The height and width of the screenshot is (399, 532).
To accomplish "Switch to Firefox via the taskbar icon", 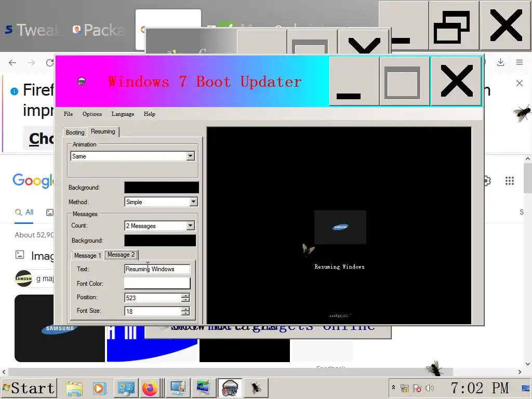I will pos(150,388).
